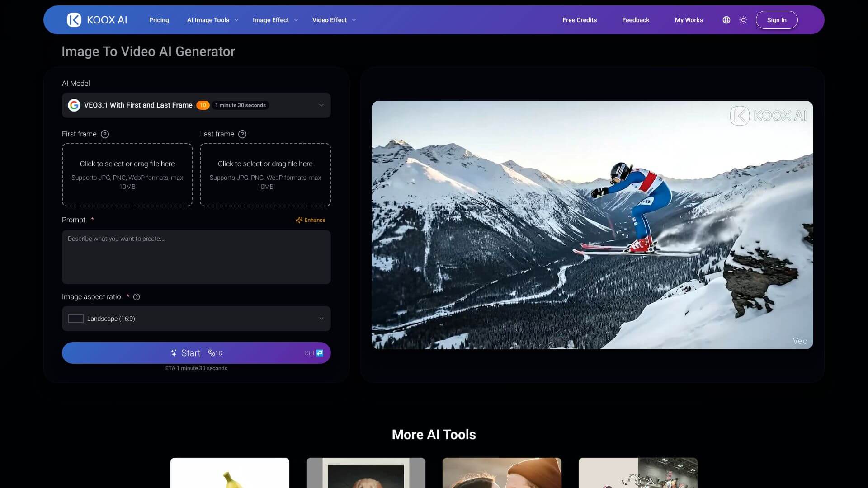The image size is (868, 488).
Task: Click the help icon beside Image aspect ratio
Action: click(x=137, y=297)
